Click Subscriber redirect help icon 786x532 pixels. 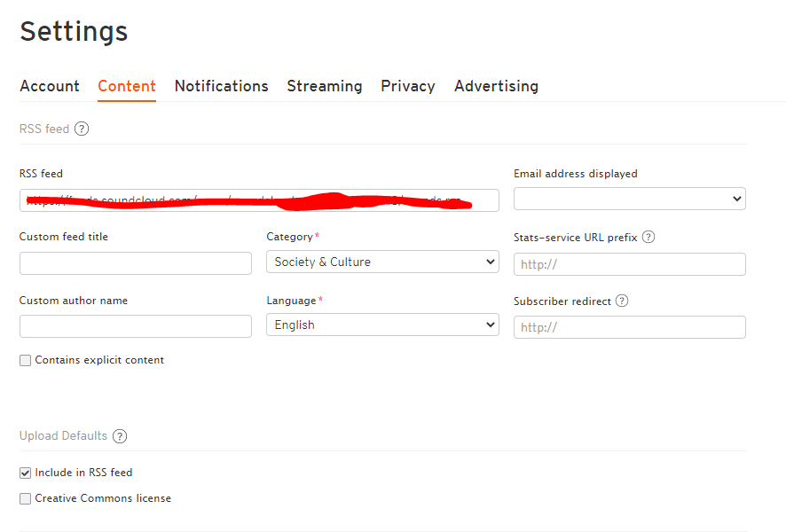[x=622, y=301]
